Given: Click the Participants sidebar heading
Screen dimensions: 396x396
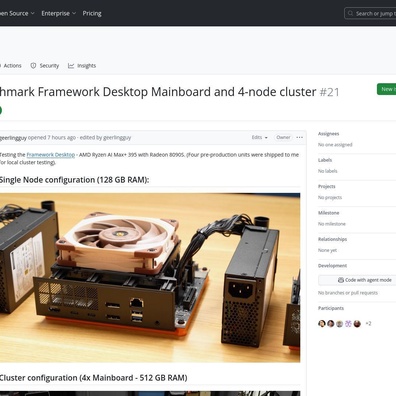Looking at the screenshot, I should point(331,308).
